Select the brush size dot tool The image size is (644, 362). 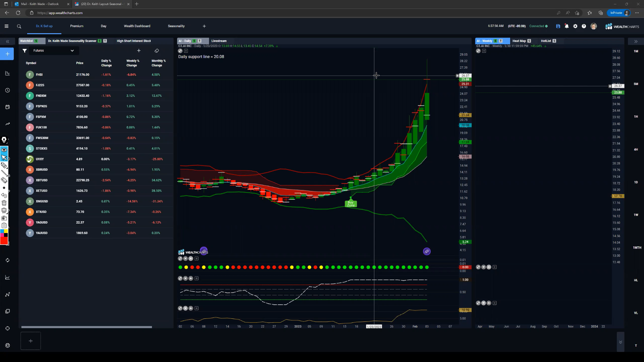[4, 188]
